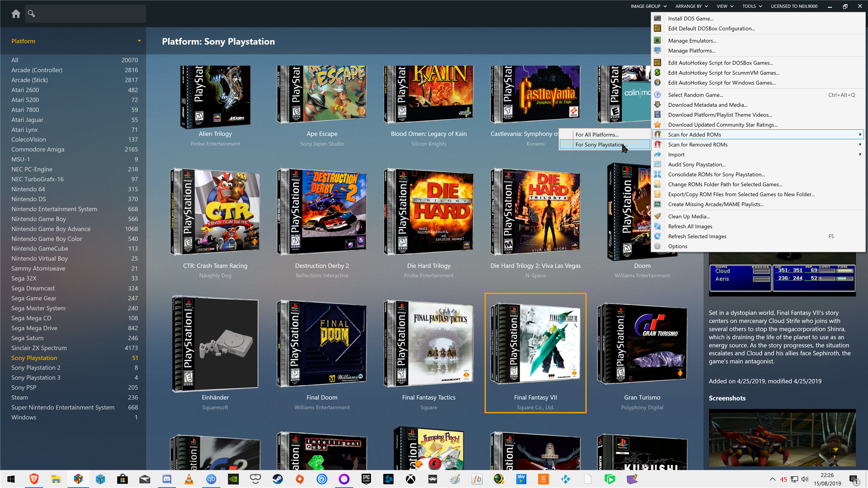Select Alien Trilogy game cover
This screenshot has width=868, height=488.
pyautogui.click(x=215, y=97)
